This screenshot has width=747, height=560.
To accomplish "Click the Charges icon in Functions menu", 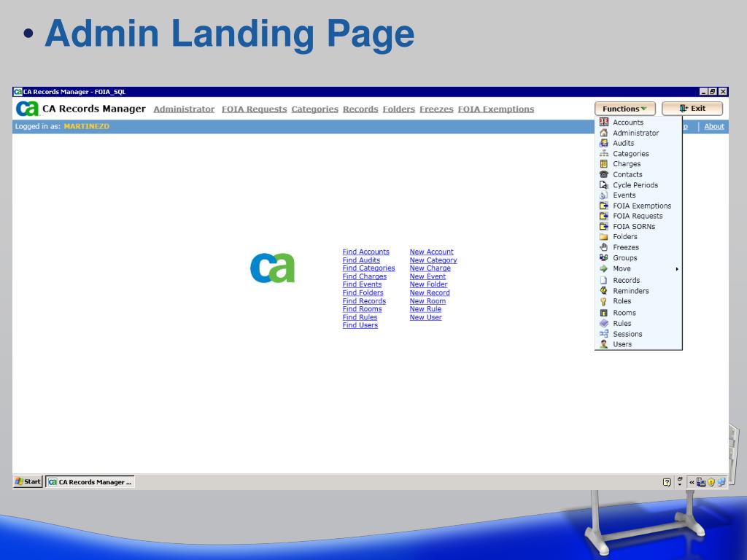I will click(603, 164).
